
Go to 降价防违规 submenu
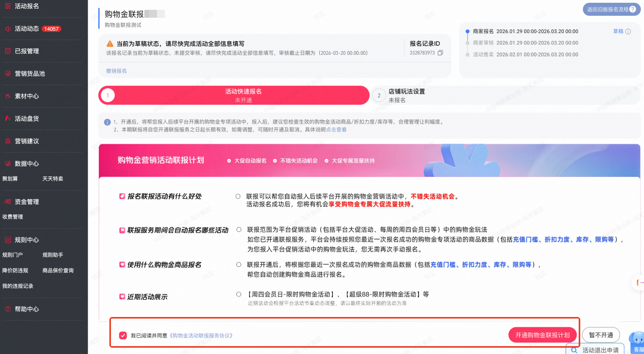15,270
